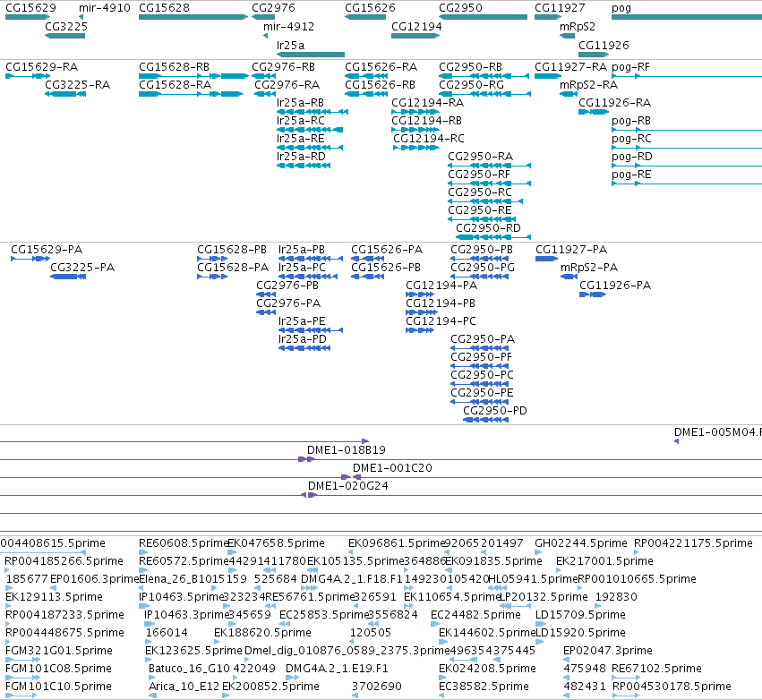762x700 pixels.
Task: Select transcript CG11926-RA
Action: click(594, 112)
